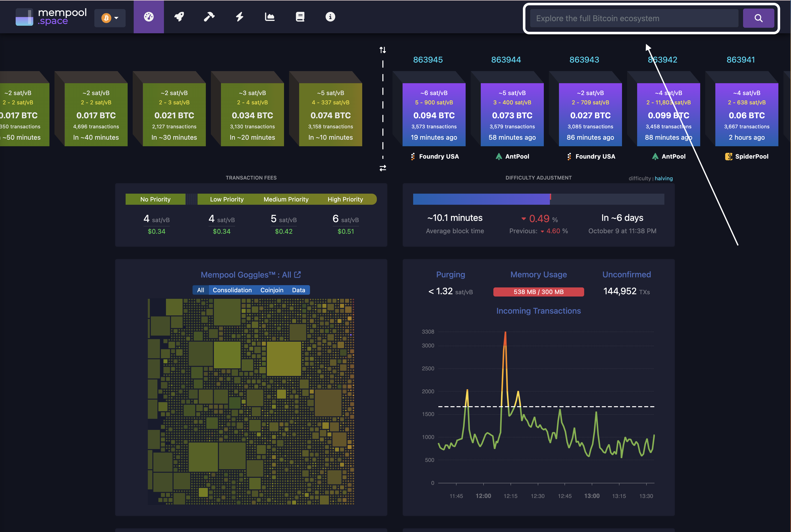Click the left-right arrows swap icon
This screenshot has width=791, height=532.
(x=383, y=168)
